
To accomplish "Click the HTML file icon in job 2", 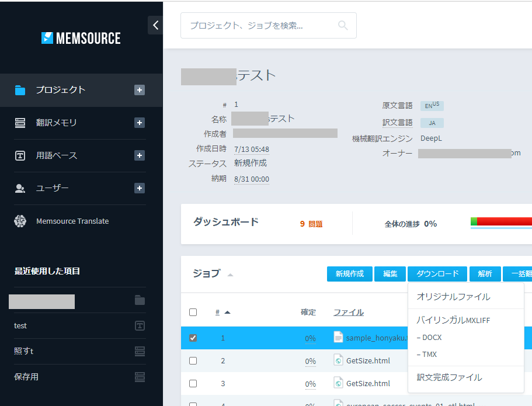I will [338, 360].
